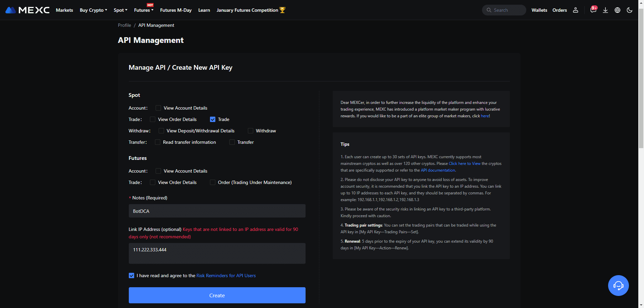Click the Notes input field

[x=217, y=211]
